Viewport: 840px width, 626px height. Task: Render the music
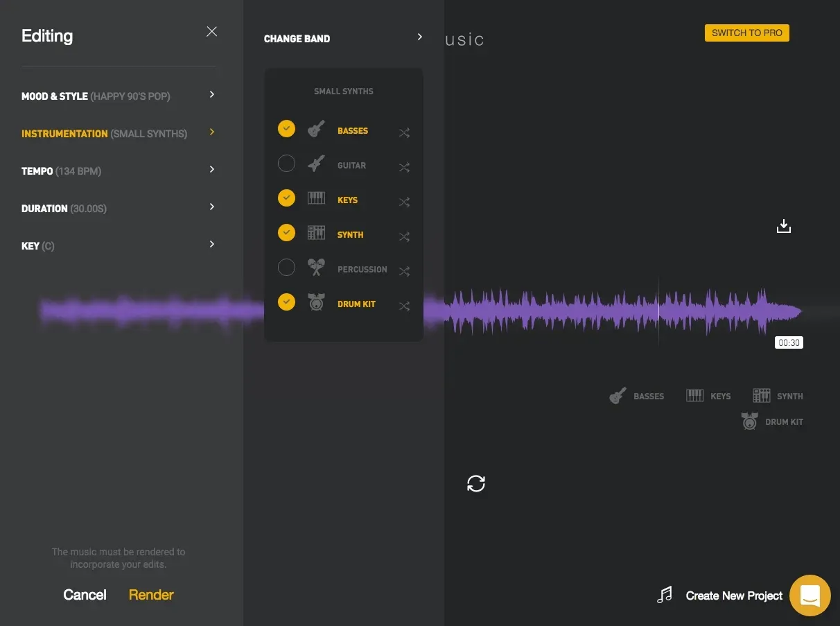[151, 595]
